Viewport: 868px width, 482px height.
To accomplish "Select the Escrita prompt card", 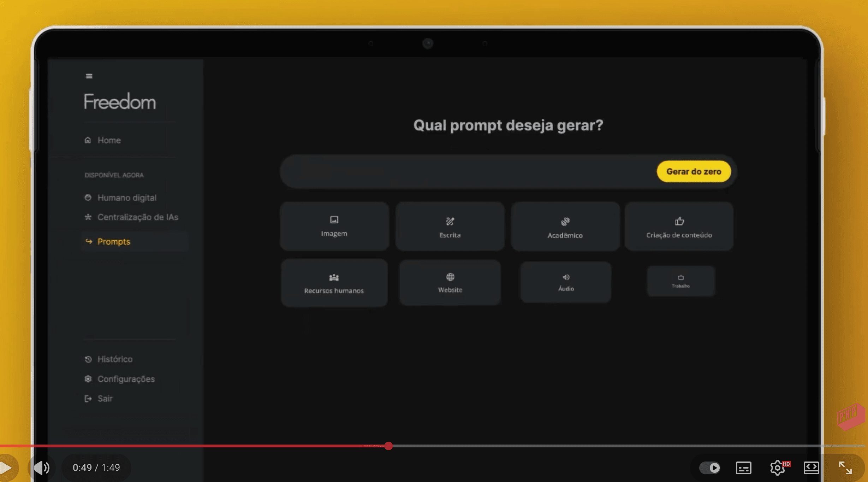I will (x=450, y=227).
